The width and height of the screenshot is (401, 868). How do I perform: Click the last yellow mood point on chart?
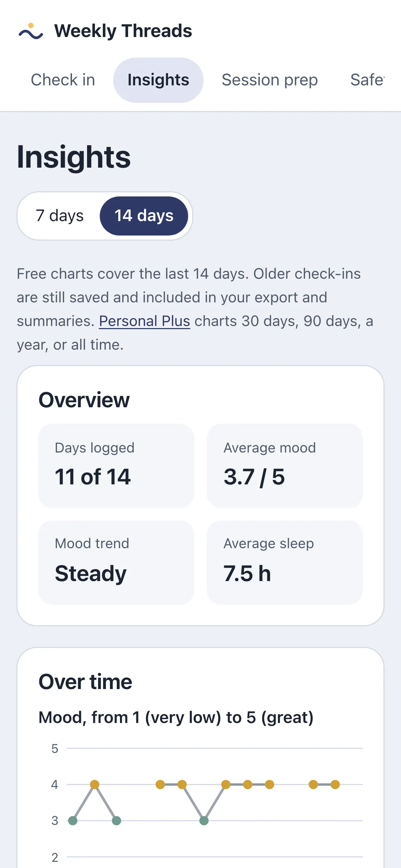[335, 784]
